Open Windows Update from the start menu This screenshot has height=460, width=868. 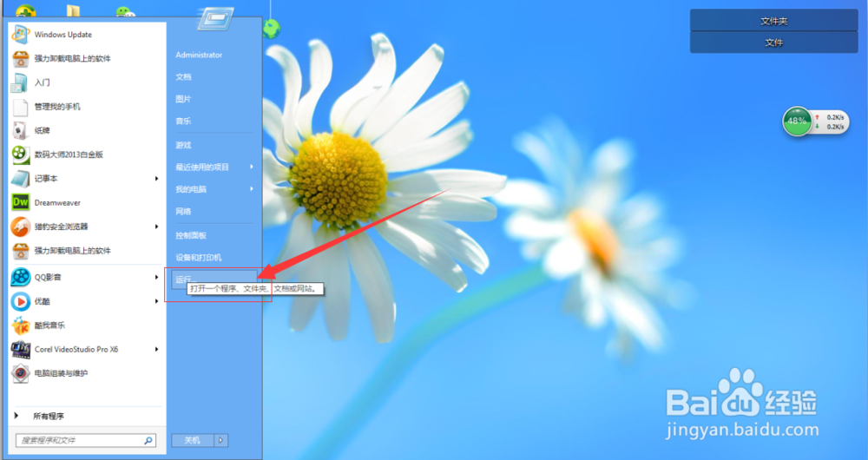coord(63,35)
